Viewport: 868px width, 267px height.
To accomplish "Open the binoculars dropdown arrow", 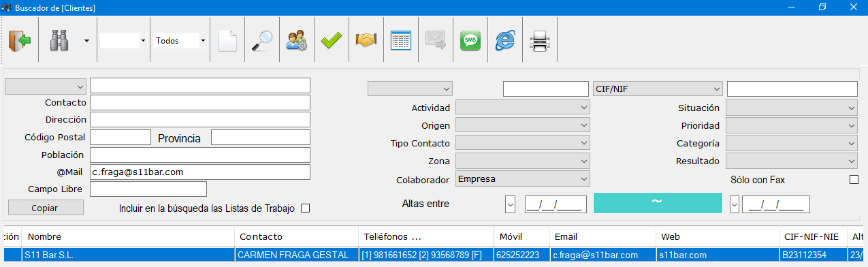I will click(x=86, y=41).
